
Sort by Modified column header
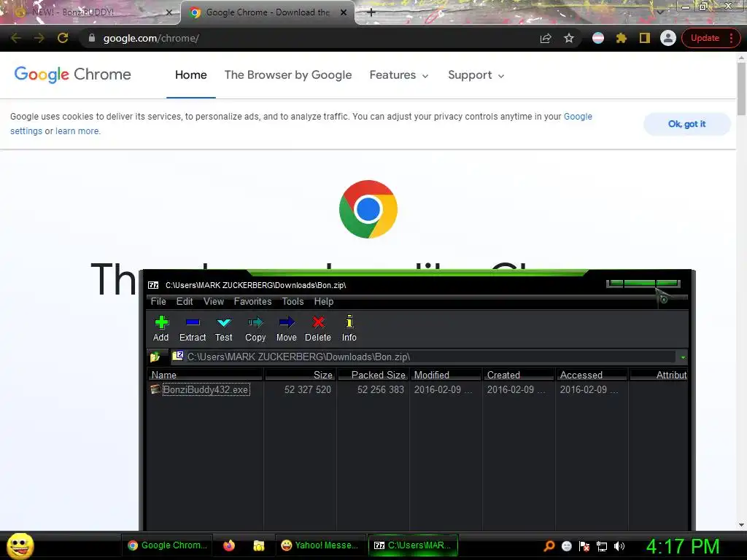pos(446,375)
